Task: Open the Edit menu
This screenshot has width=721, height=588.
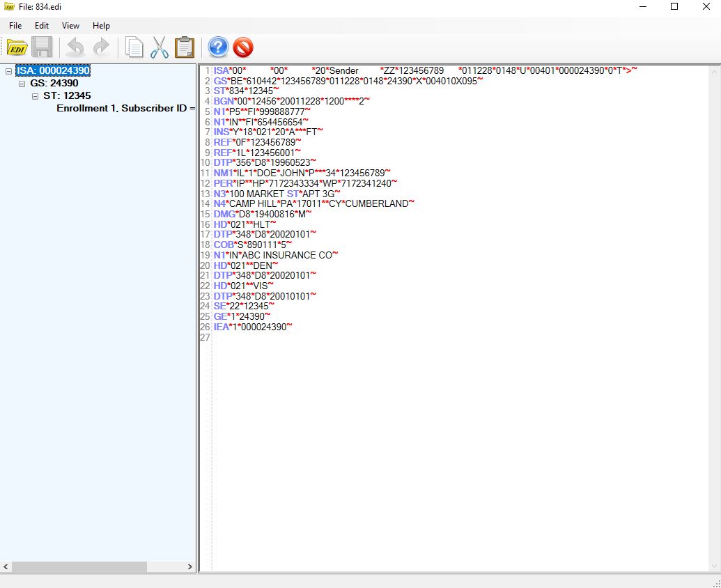Action: tap(41, 26)
